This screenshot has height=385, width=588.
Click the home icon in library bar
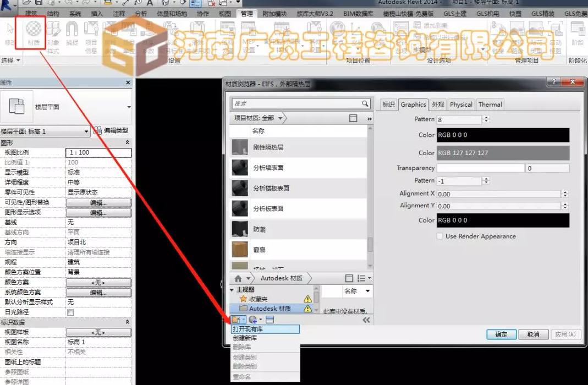238,278
